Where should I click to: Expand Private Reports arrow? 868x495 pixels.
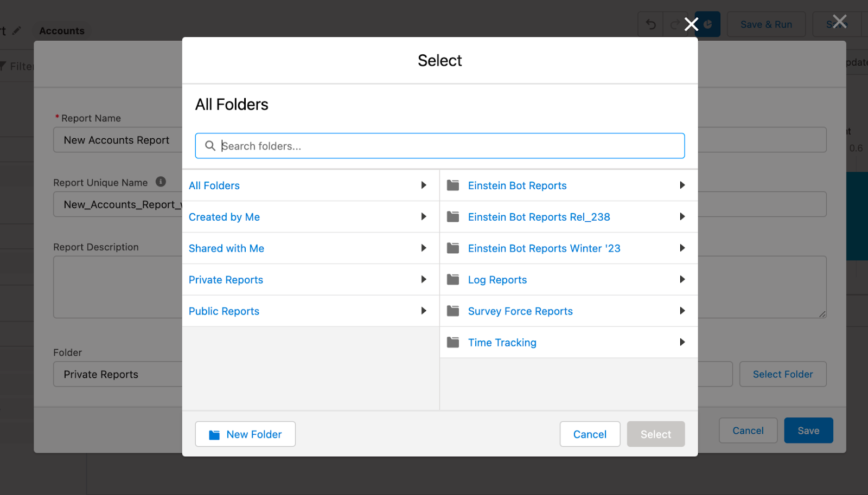pyautogui.click(x=424, y=280)
